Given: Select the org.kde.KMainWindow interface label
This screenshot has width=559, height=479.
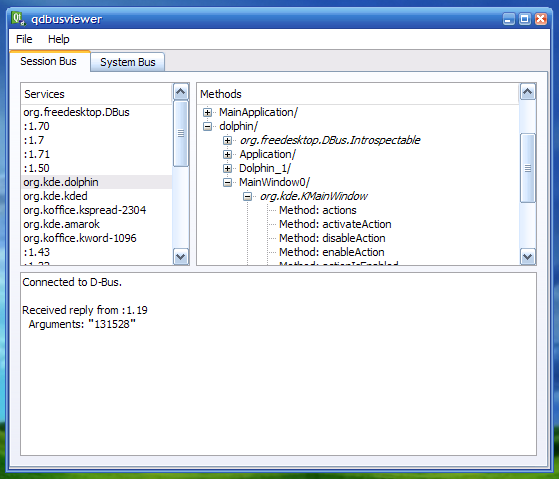Looking at the screenshot, I should 314,196.
